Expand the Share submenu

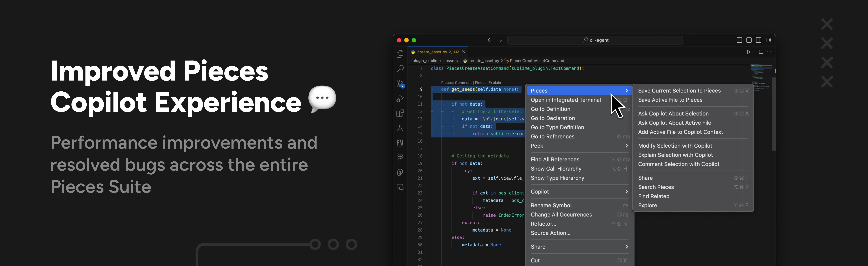(573, 247)
